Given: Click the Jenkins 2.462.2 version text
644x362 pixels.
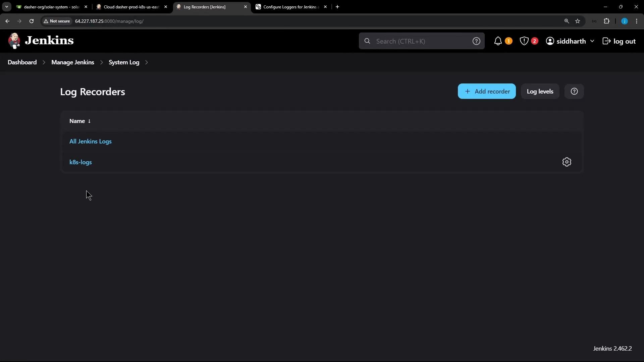Looking at the screenshot, I should coord(612,349).
